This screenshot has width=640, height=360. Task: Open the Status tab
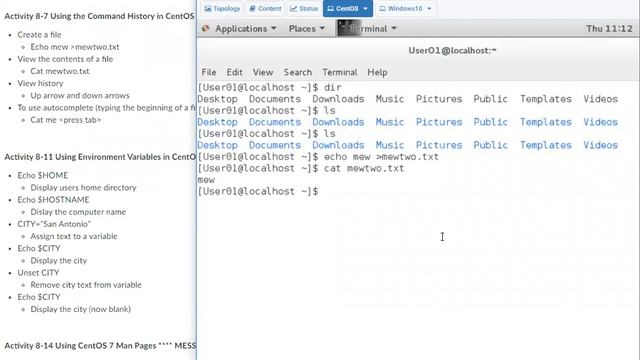[x=304, y=9]
